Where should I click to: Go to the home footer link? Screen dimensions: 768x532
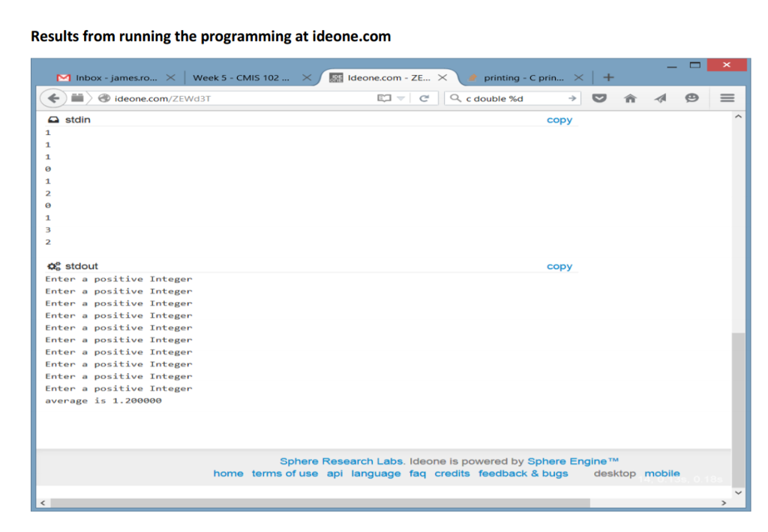[x=228, y=474]
